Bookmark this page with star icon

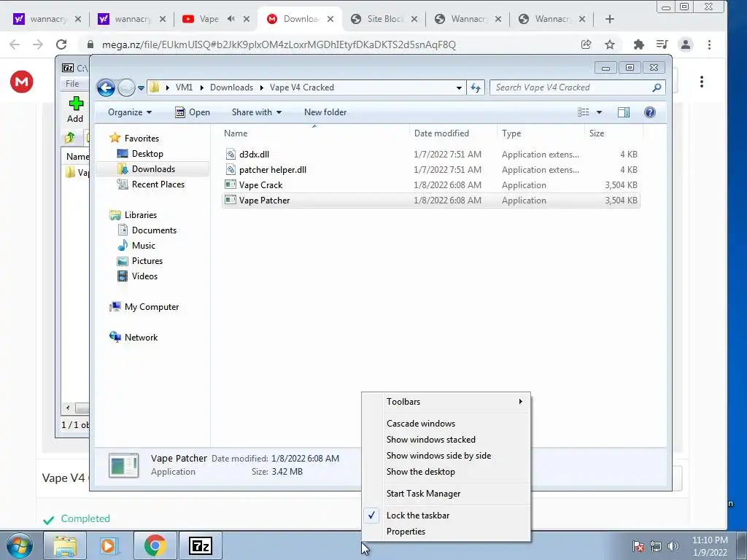pos(610,44)
